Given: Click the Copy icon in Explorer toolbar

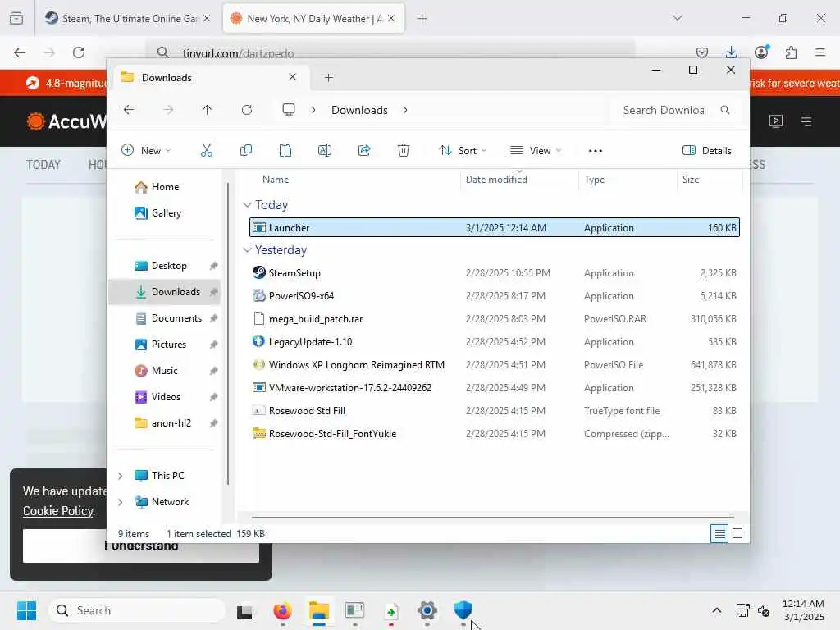Looking at the screenshot, I should coord(246,151).
